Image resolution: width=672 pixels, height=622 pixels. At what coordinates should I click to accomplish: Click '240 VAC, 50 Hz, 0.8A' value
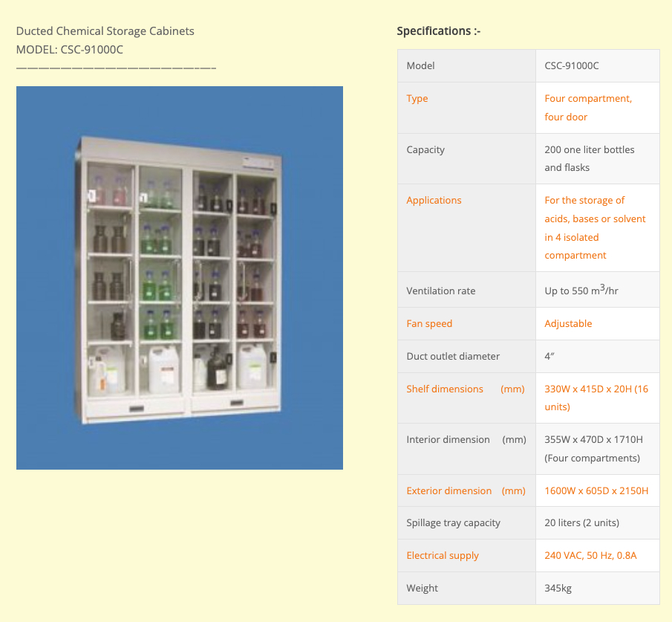point(590,556)
